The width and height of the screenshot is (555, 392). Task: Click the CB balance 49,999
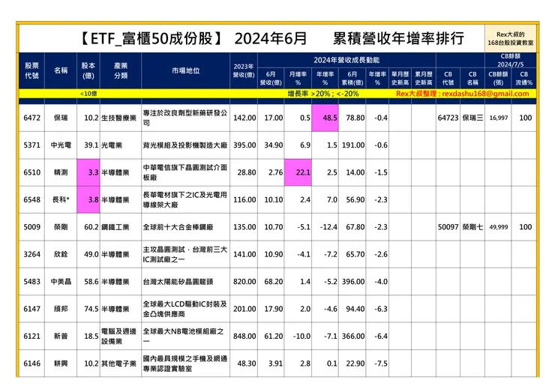tap(498, 227)
